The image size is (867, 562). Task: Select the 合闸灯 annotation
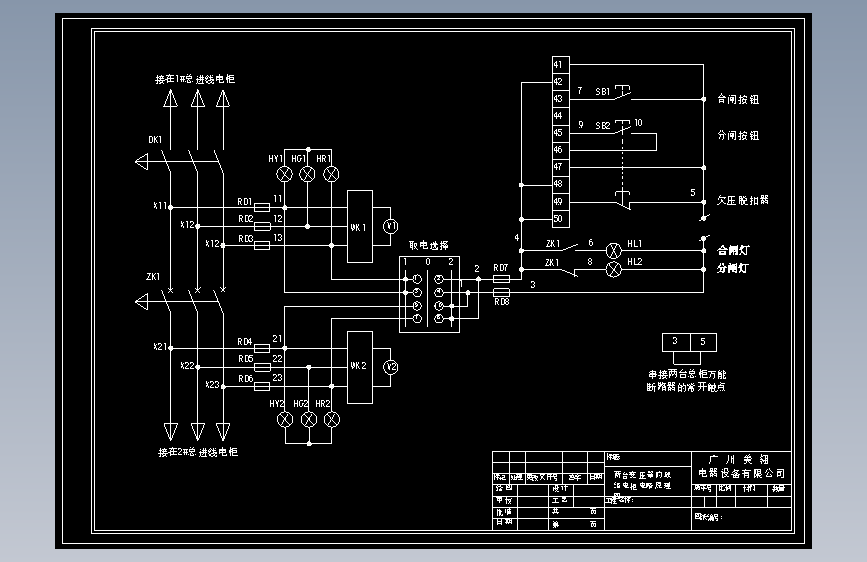pos(733,250)
